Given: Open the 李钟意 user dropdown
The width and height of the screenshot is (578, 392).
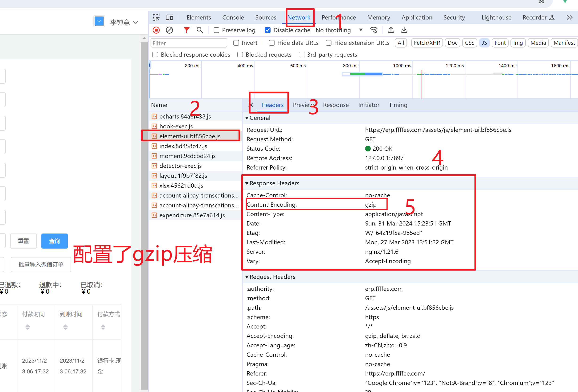Looking at the screenshot, I should pyautogui.click(x=124, y=22).
